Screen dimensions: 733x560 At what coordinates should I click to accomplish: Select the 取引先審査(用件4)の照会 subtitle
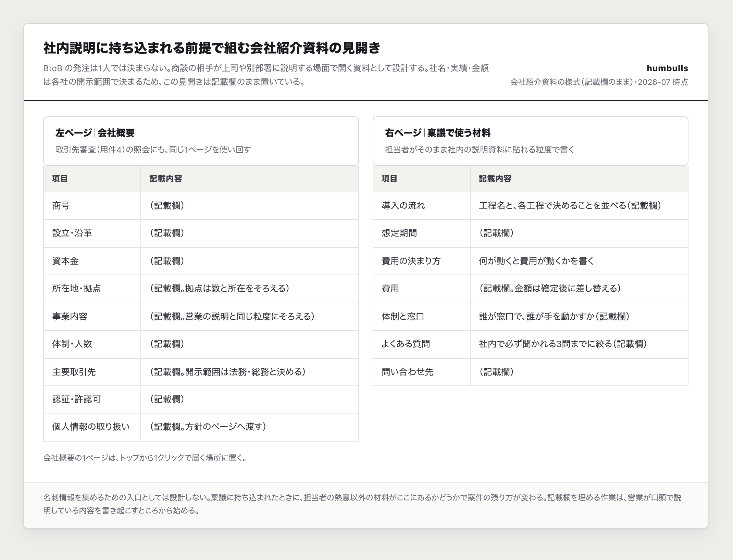click(x=153, y=150)
